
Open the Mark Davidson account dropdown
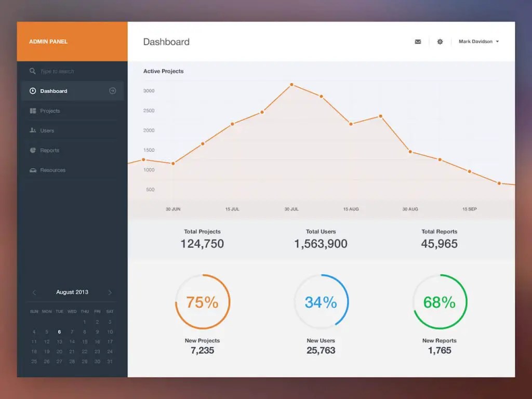pyautogui.click(x=477, y=42)
